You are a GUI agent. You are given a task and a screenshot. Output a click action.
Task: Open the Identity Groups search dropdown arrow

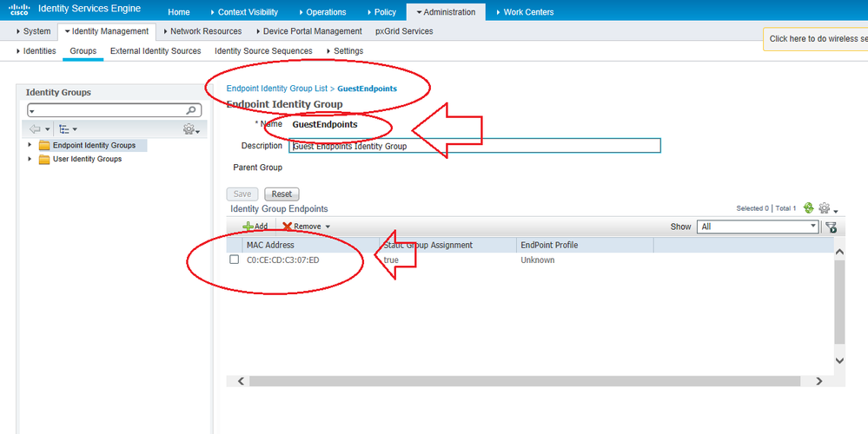31,110
